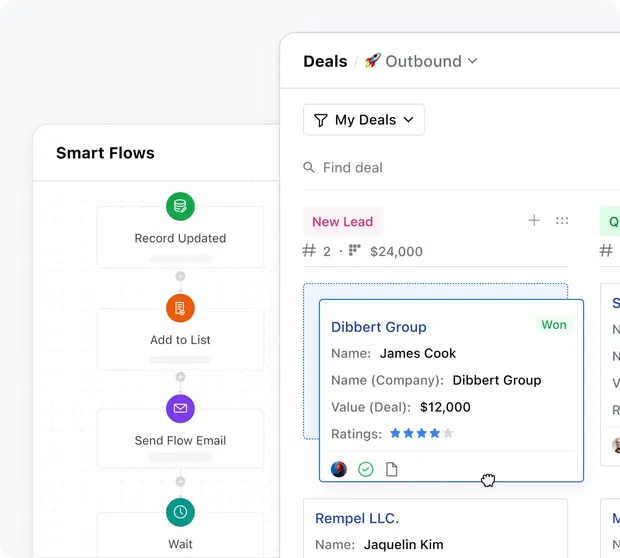Image resolution: width=620 pixels, height=558 pixels.
Task: Expand the Outbound pipeline dropdown
Action: (x=473, y=61)
